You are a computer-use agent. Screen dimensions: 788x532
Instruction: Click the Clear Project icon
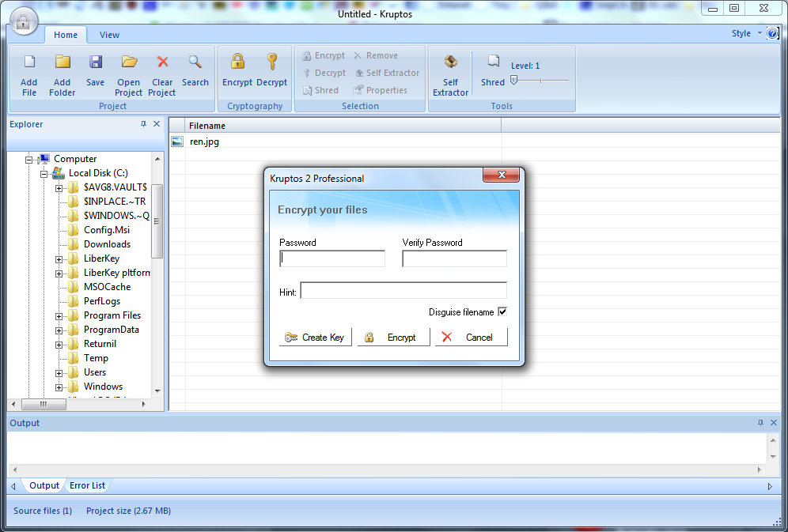pyautogui.click(x=162, y=62)
